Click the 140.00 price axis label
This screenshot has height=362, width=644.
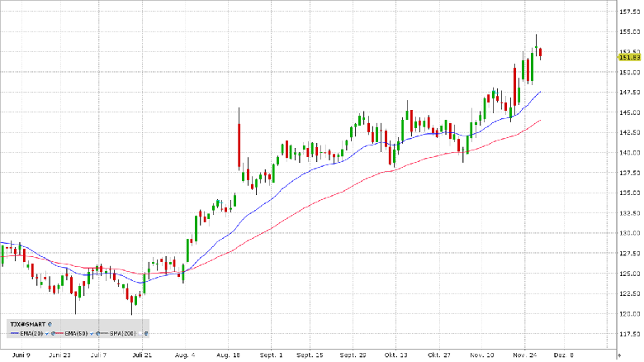click(630, 153)
